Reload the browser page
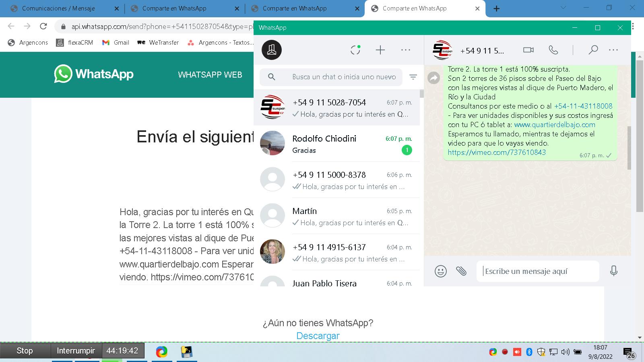 [43, 27]
